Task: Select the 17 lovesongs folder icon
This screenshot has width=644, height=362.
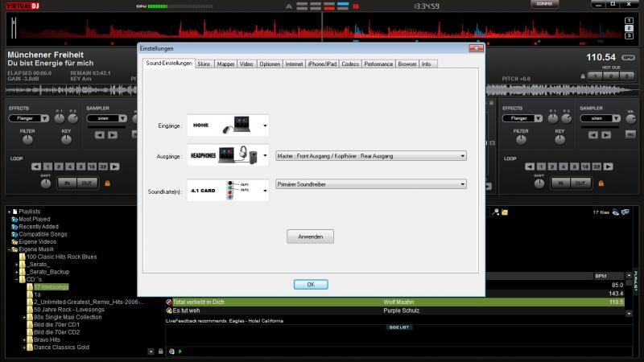Action: (x=29, y=286)
